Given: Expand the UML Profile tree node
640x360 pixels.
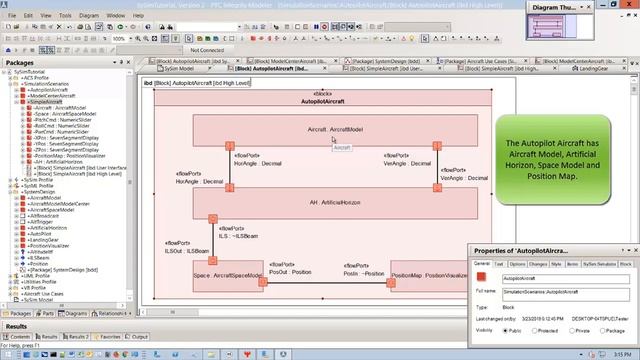Looking at the screenshot, I should coord(10,276).
